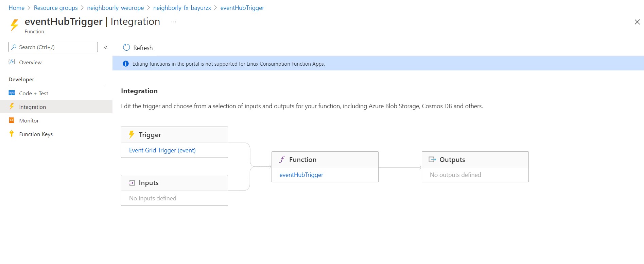Click the large lightning function icon in header
Viewport: 644px width, 264px height.
click(x=14, y=25)
